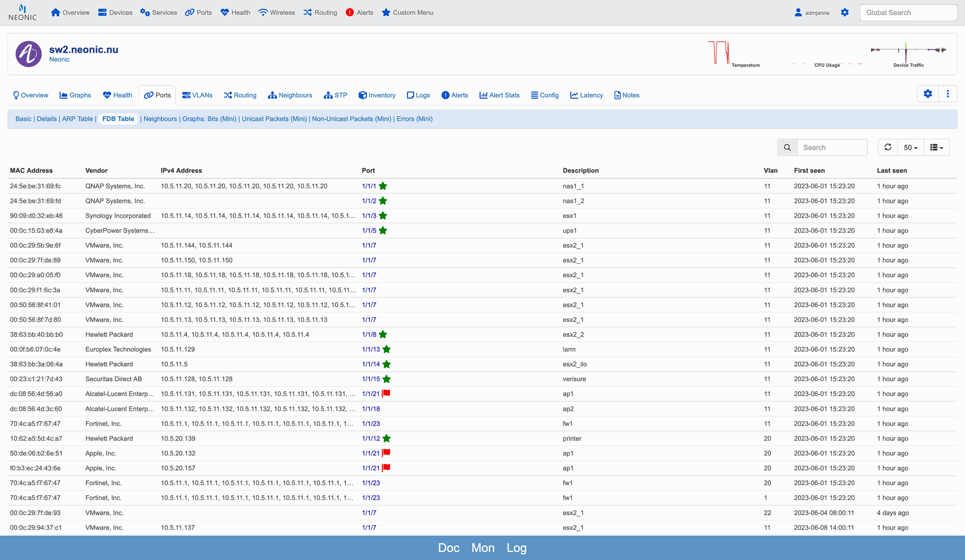Click the green star on port 1/1/13
965x560 pixels.
tap(387, 350)
